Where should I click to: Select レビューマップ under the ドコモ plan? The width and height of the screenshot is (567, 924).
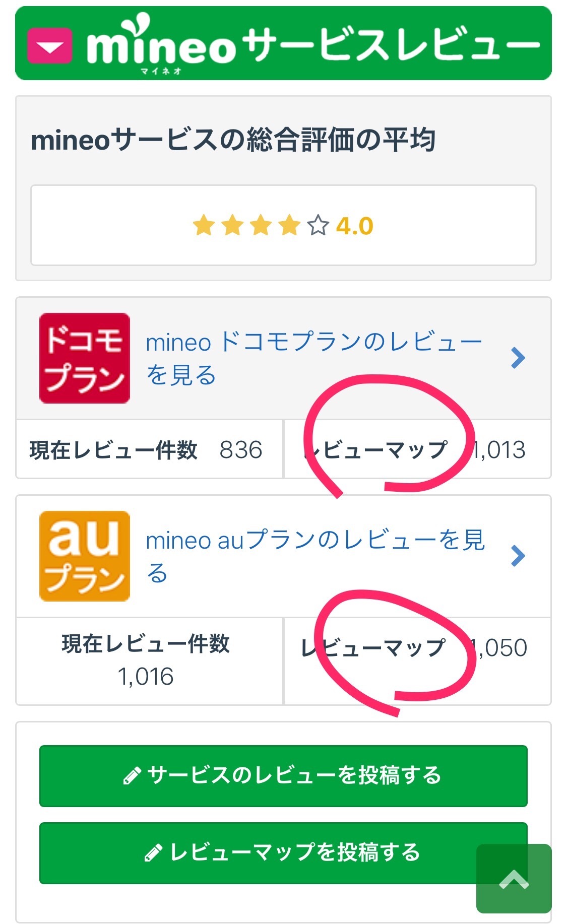(378, 449)
